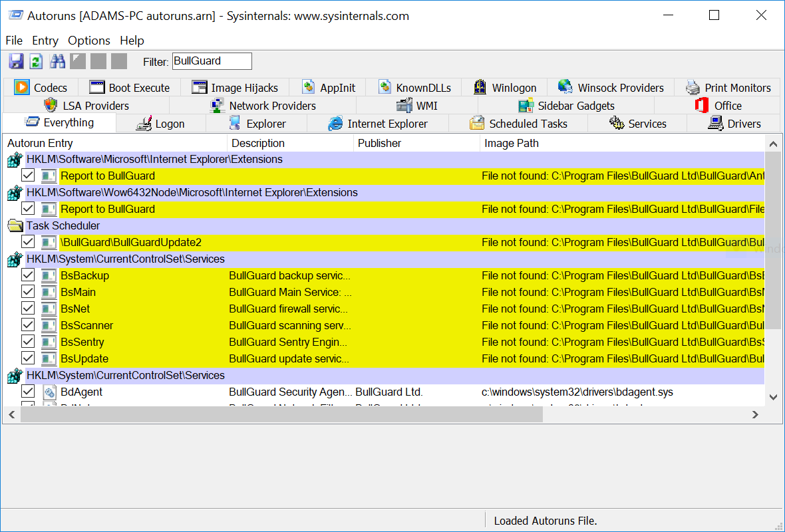This screenshot has width=785, height=532.
Task: Select the BsSentry entry name
Action: pyautogui.click(x=82, y=342)
